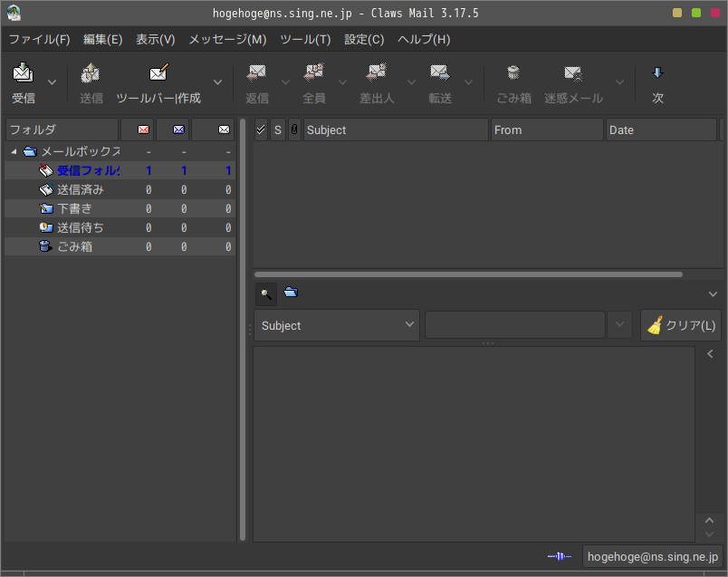
Task: Sort messages by Subject column header
Action: click(x=396, y=130)
